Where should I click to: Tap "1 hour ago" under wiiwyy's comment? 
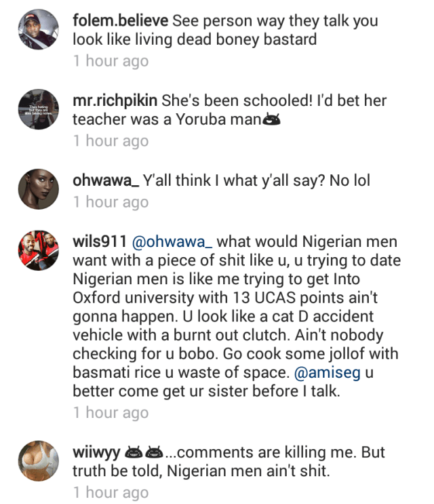coord(111,492)
